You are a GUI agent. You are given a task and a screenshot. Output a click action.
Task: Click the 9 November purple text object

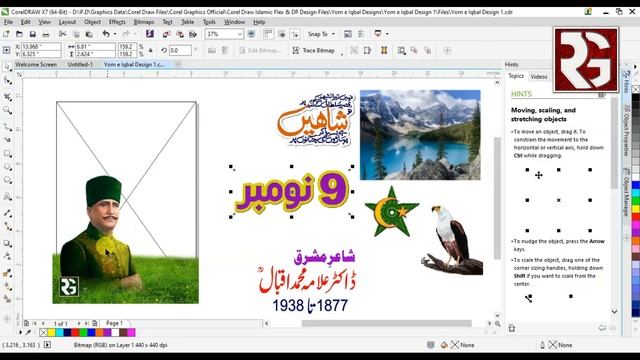(291, 191)
